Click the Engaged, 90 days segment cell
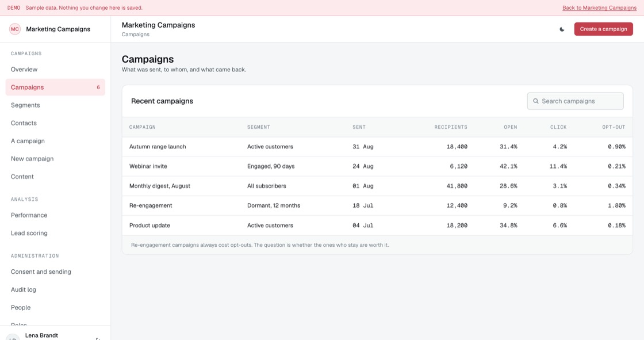Image resolution: width=644 pixels, height=340 pixels. [x=271, y=166]
